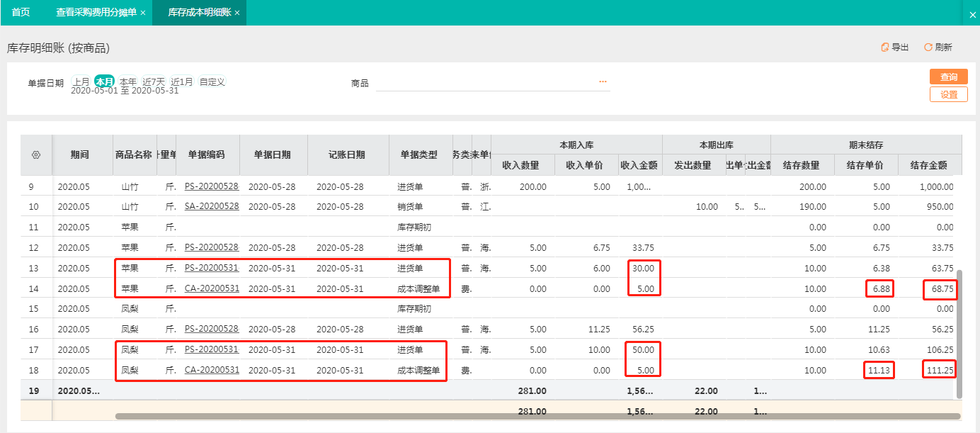Image resolution: width=980 pixels, height=433 pixels.
Task: Close the 查看采购费用分摊单 tab
Action: click(x=143, y=13)
